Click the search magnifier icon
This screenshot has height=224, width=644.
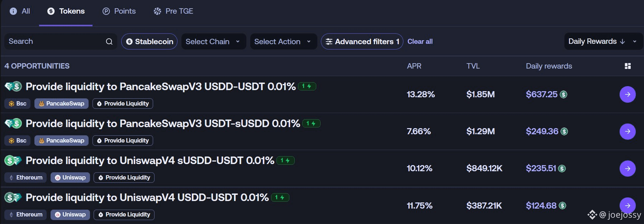(x=109, y=42)
